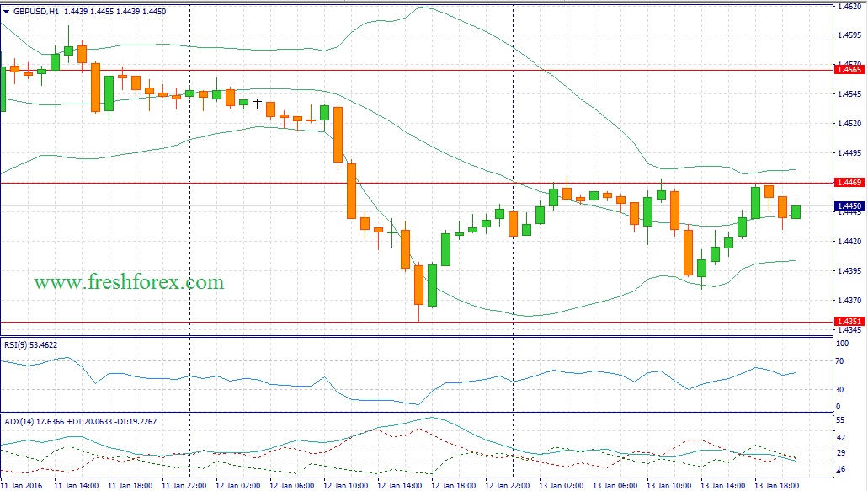Click the triangle arrow beside GBPUSD,H1 title

[x=7, y=12]
